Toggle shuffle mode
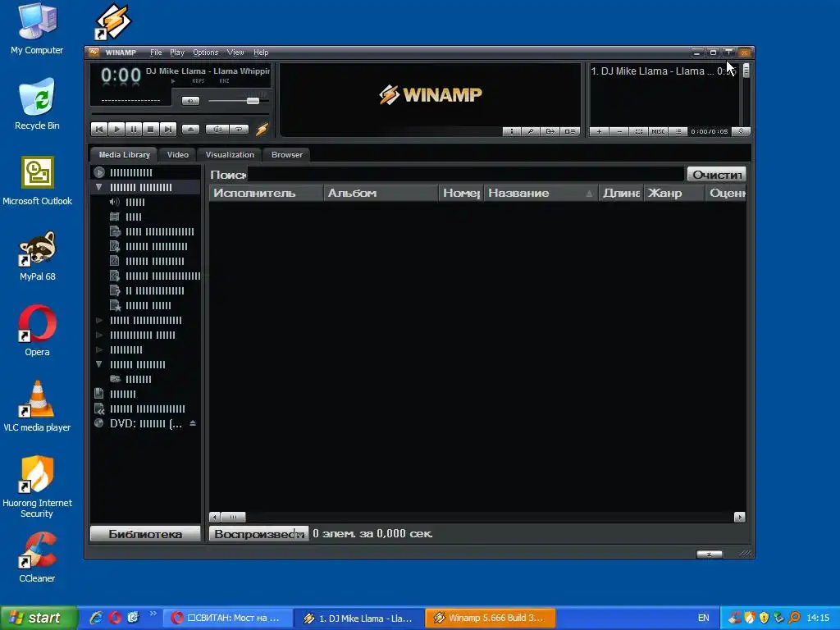Image resolution: width=840 pixels, height=630 pixels. pos(217,129)
